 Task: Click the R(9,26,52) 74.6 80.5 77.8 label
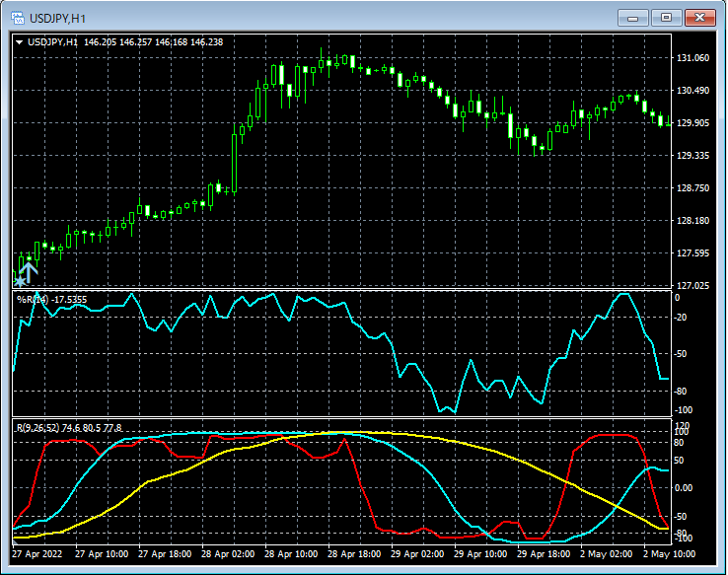(x=69, y=427)
